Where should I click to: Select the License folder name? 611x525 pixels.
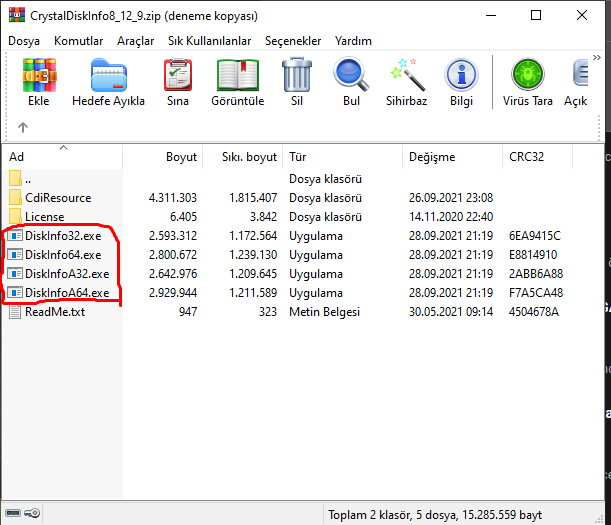pyautogui.click(x=45, y=217)
